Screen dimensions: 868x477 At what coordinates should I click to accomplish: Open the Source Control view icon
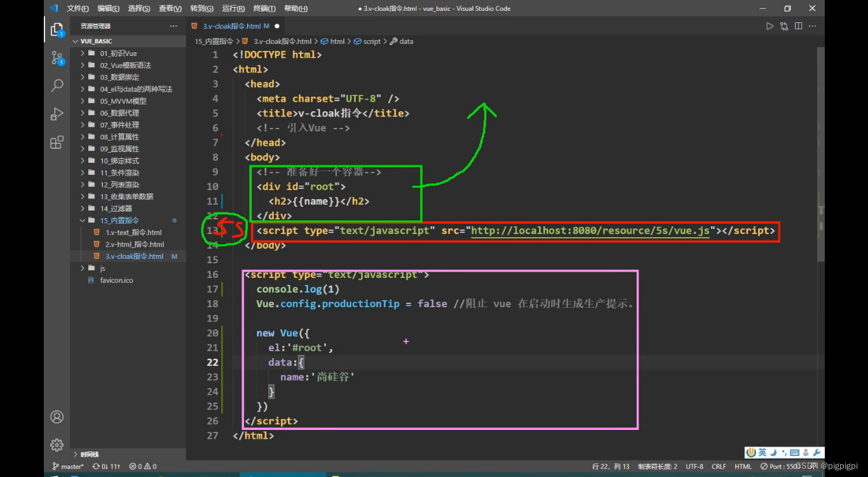click(x=57, y=58)
